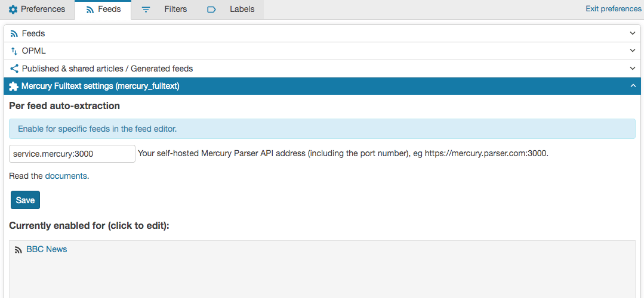The height and width of the screenshot is (298, 644).
Task: Click the RSS icon in Feeds panel header
Action: coord(14,33)
